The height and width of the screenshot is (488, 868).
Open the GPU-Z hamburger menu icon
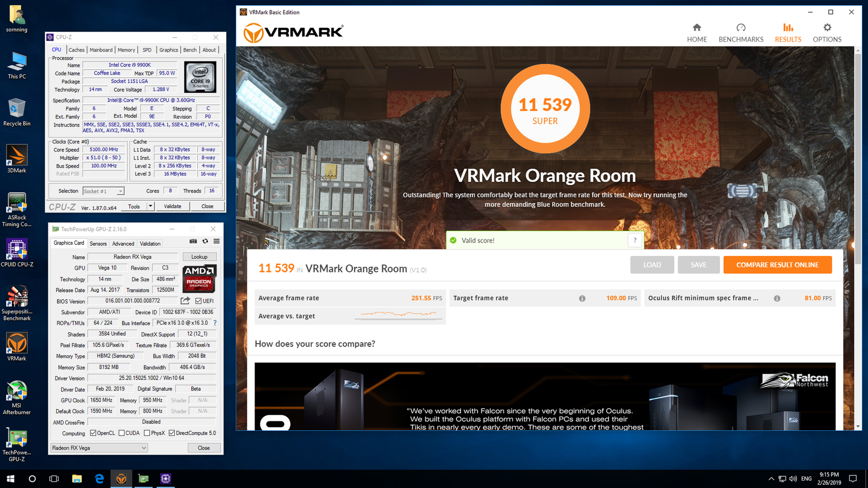217,241
